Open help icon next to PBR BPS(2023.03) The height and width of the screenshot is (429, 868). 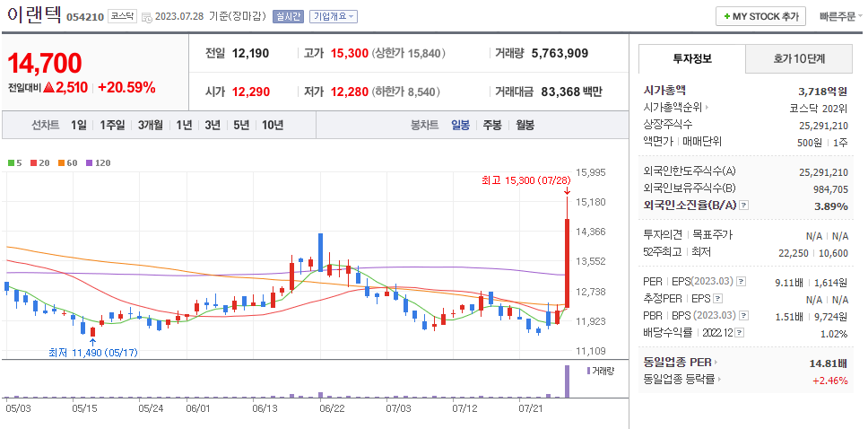(743, 315)
